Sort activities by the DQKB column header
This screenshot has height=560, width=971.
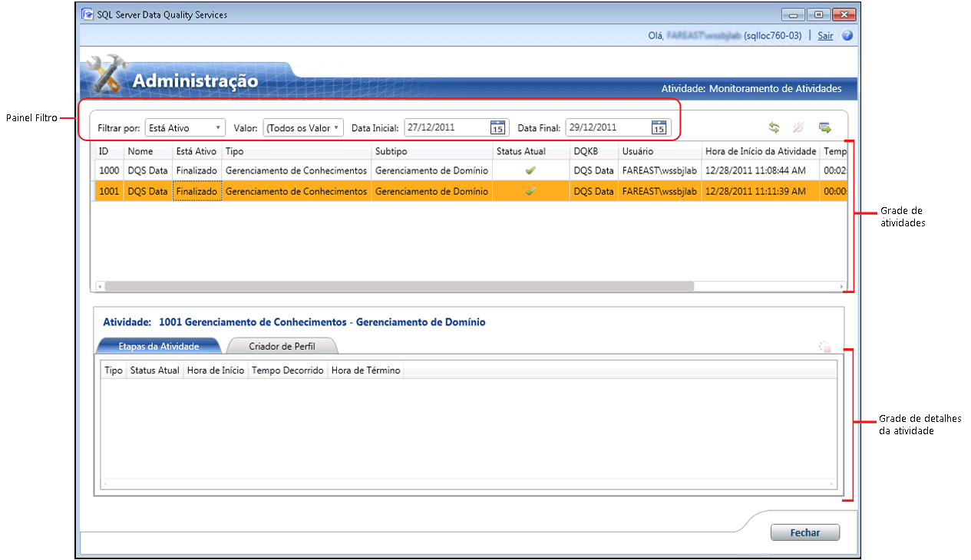[x=594, y=151]
